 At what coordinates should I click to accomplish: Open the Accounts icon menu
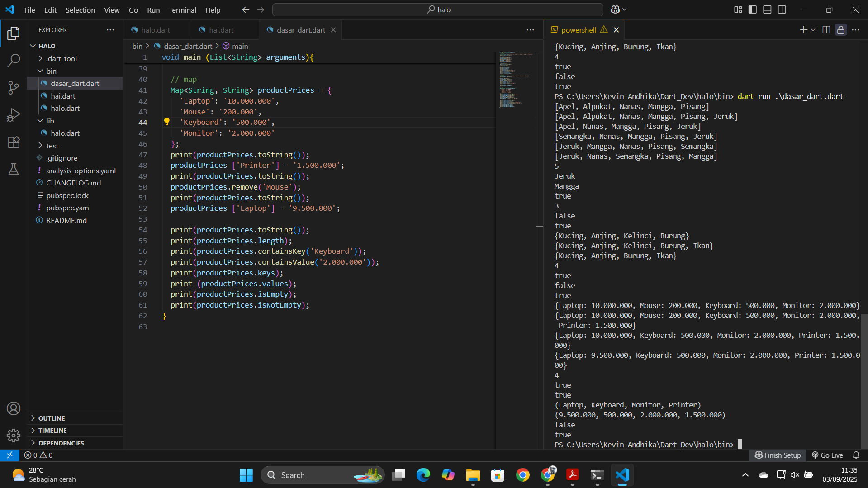(14, 408)
